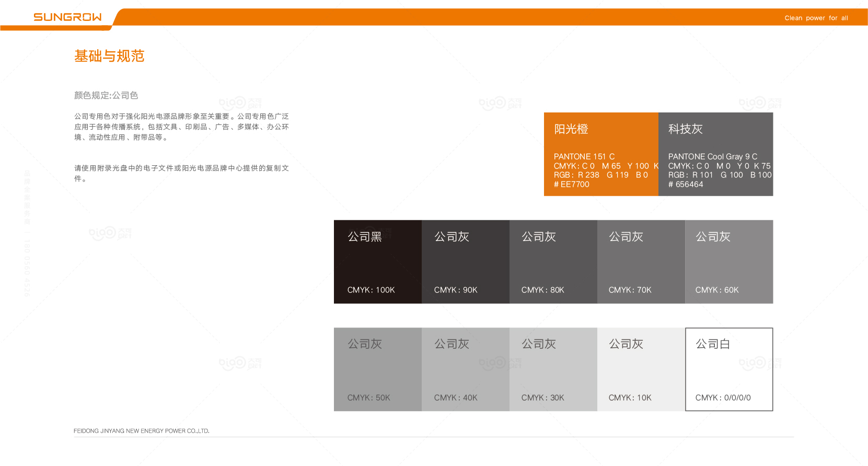This screenshot has width=868, height=466.
Task: Pick the 公司黑 CMYK 100K swatch
Action: 377,262
